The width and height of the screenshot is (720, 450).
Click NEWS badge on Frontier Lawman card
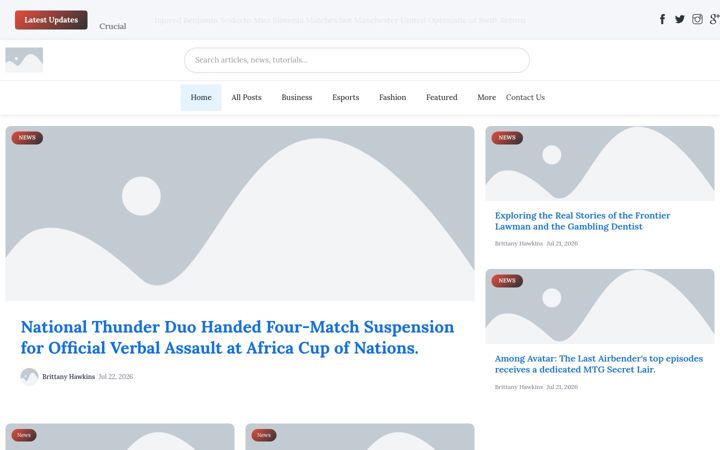[x=507, y=138]
